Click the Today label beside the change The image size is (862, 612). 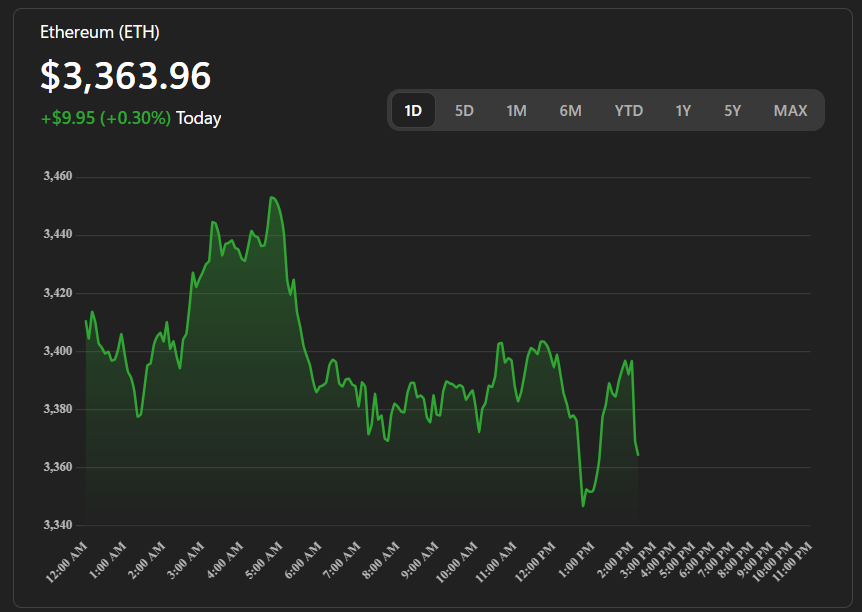click(x=199, y=118)
